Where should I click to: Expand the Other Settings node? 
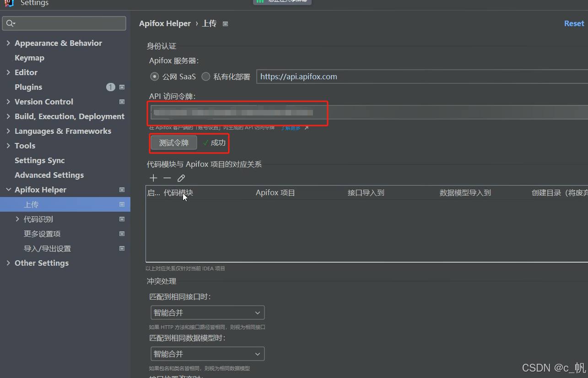click(8, 263)
